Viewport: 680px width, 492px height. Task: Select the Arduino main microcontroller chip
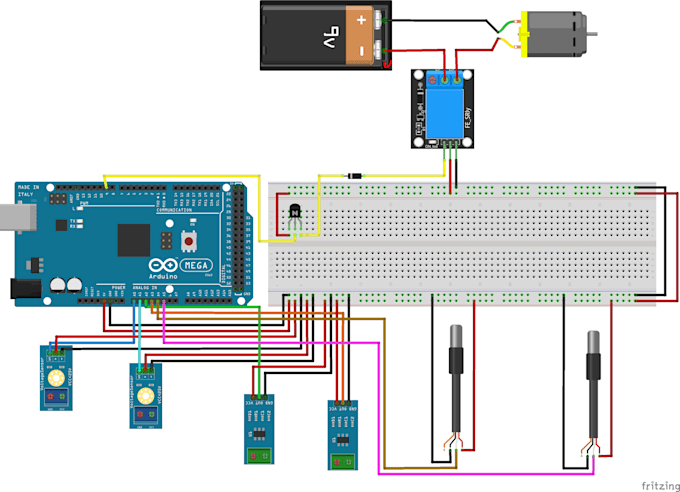(134, 240)
